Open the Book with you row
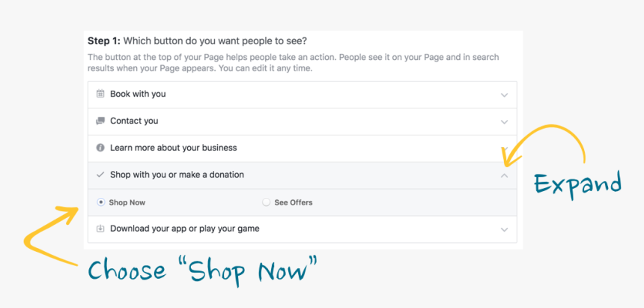Image resolution: width=644 pixels, height=308 pixels. click(x=303, y=94)
